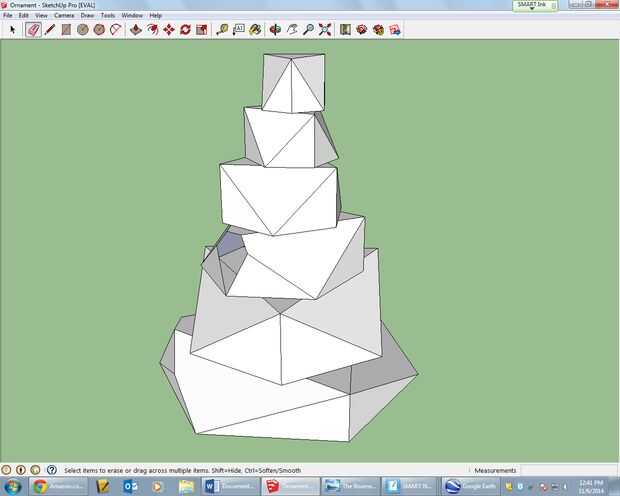Open the Camera menu
Image resolution: width=620 pixels, height=496 pixels.
64,15
